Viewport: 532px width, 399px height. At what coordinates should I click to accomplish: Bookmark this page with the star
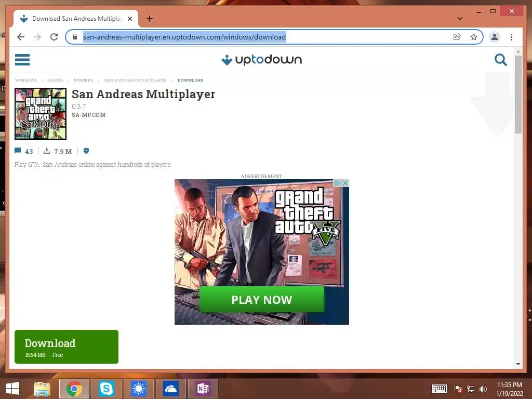click(x=474, y=37)
